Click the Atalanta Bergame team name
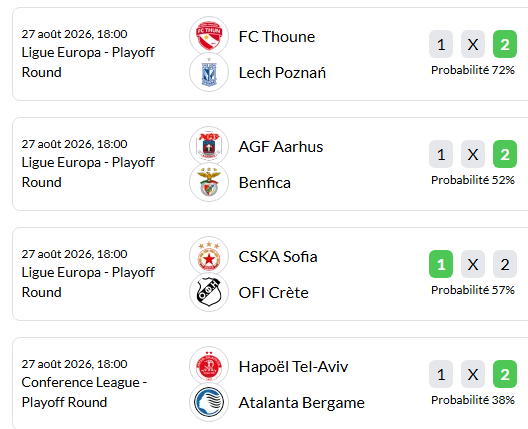 [301, 403]
